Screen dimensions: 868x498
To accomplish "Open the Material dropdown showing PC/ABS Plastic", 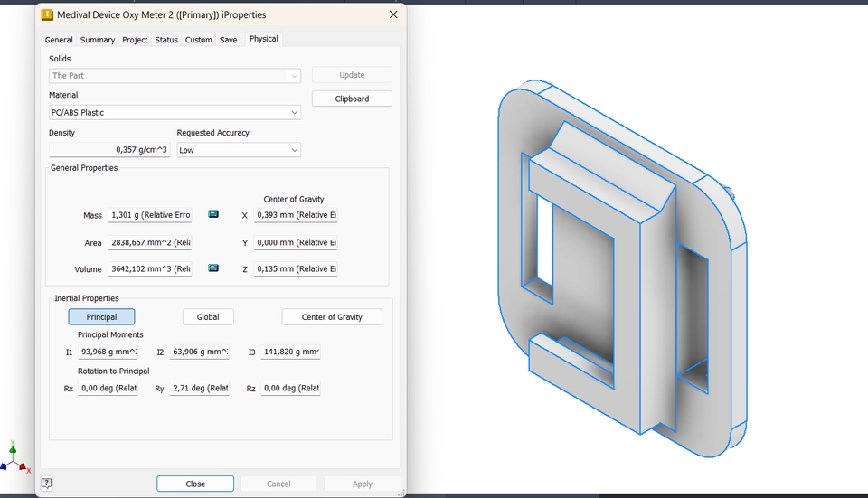I will (x=175, y=112).
